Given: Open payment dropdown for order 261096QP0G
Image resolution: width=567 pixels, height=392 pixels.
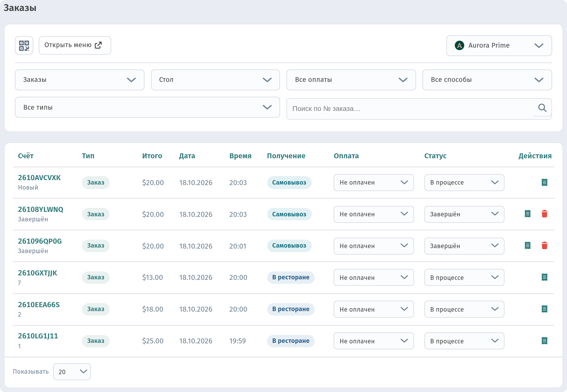Looking at the screenshot, I should coord(374,246).
